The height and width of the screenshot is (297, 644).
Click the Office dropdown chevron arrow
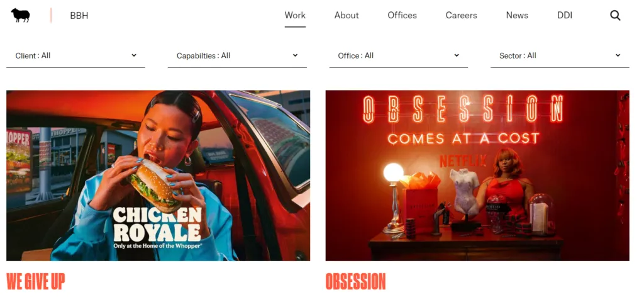[x=457, y=55]
